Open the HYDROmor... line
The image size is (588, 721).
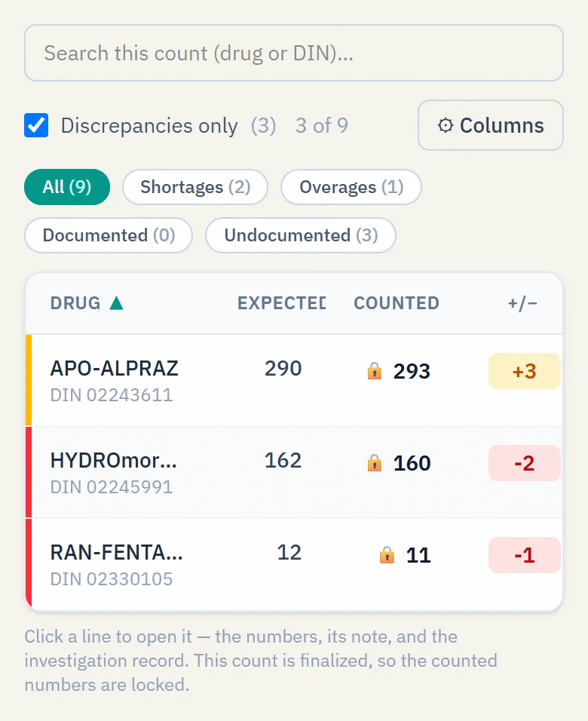pos(294,472)
